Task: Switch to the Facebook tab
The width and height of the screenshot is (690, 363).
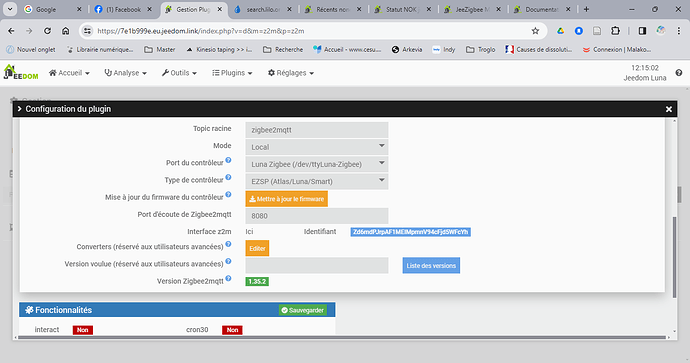Action: pos(123,9)
